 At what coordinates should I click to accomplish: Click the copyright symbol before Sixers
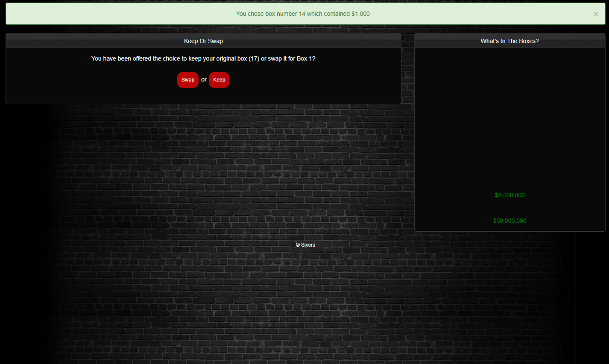(x=298, y=245)
